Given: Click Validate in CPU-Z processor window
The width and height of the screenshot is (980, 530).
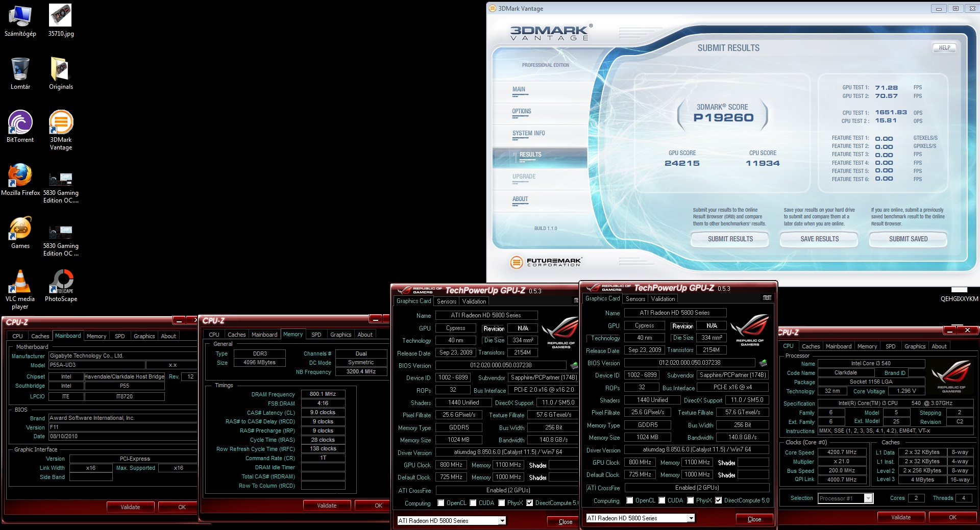Looking at the screenshot, I should tap(901, 517).
